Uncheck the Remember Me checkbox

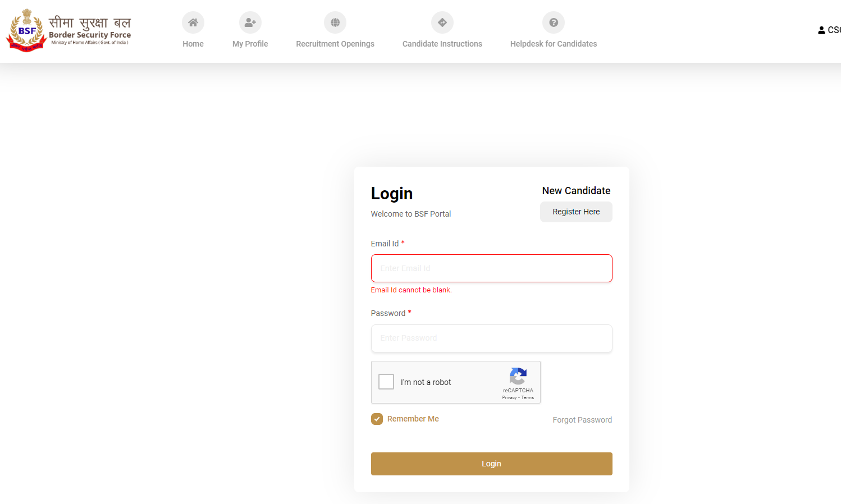pyautogui.click(x=377, y=419)
